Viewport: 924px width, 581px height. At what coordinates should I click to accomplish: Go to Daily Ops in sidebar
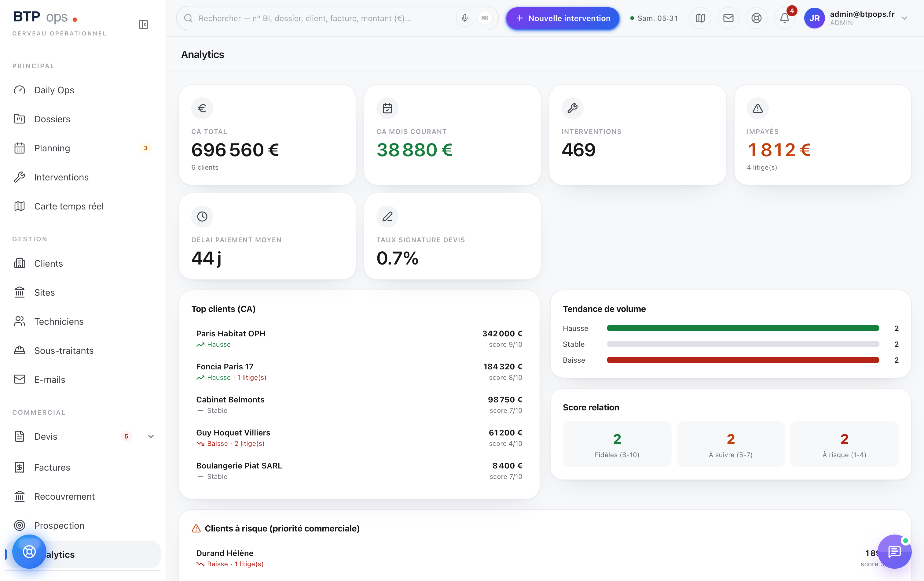pos(83,90)
